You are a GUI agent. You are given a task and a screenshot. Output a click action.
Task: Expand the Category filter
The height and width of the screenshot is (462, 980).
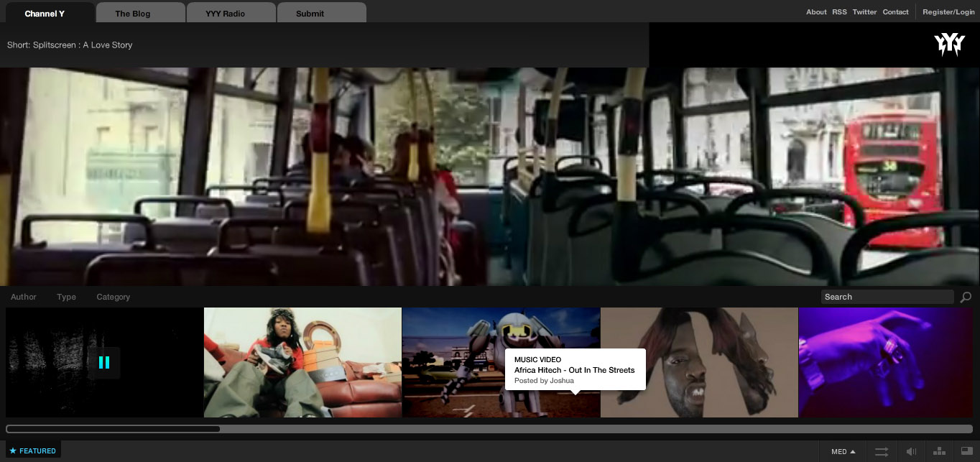pos(114,297)
